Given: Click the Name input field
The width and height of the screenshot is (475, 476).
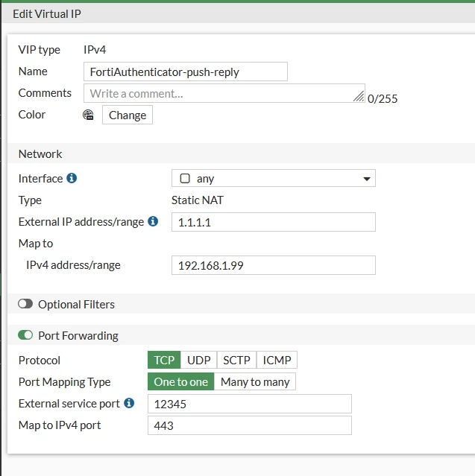Looking at the screenshot, I should (186, 72).
